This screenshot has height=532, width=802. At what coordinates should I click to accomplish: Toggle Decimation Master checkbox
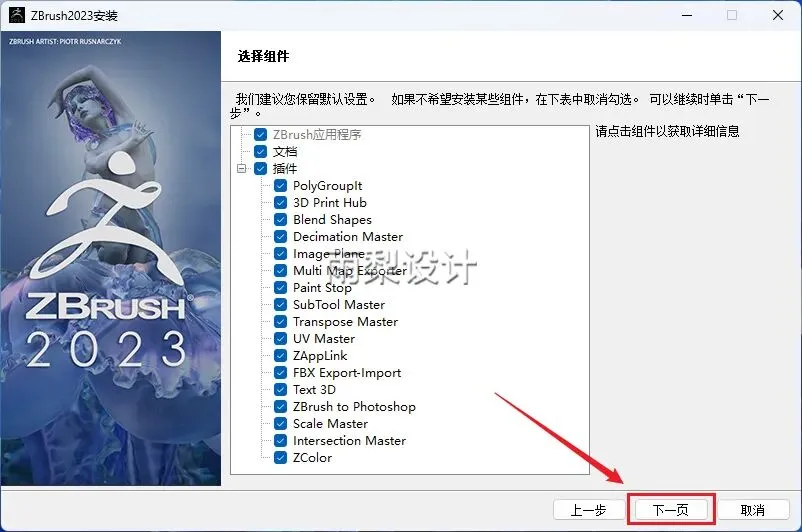click(x=280, y=236)
